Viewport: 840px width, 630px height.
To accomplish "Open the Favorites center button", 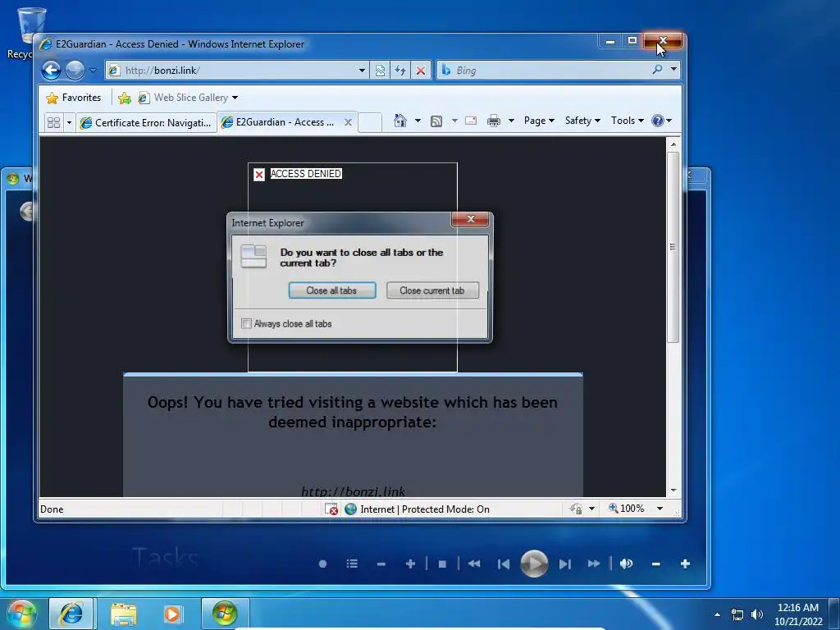I will coord(74,98).
